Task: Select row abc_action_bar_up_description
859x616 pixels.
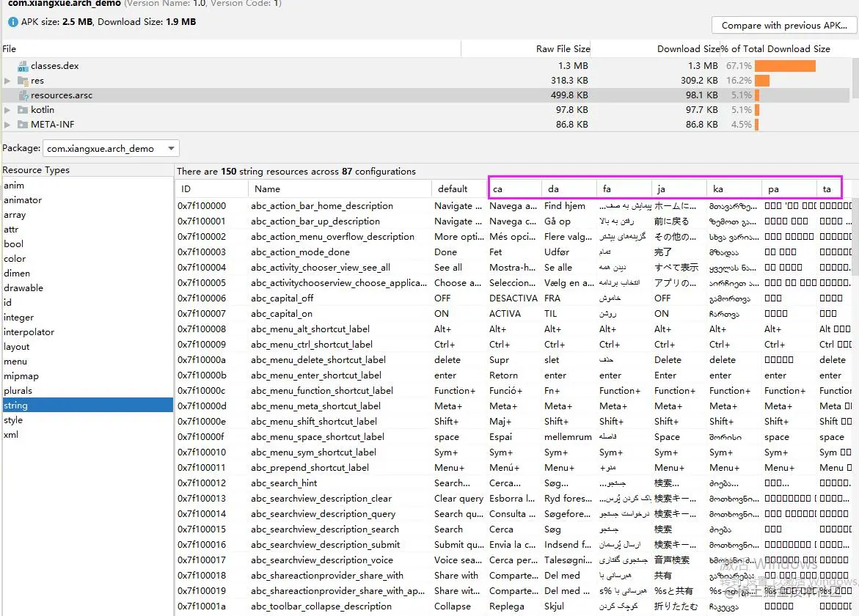Action: 514,221
